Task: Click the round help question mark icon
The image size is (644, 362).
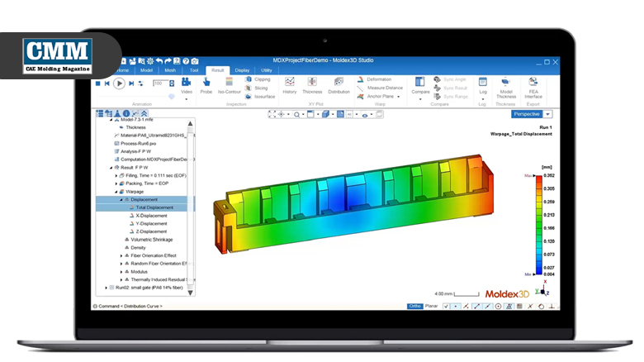Action: tap(186, 61)
